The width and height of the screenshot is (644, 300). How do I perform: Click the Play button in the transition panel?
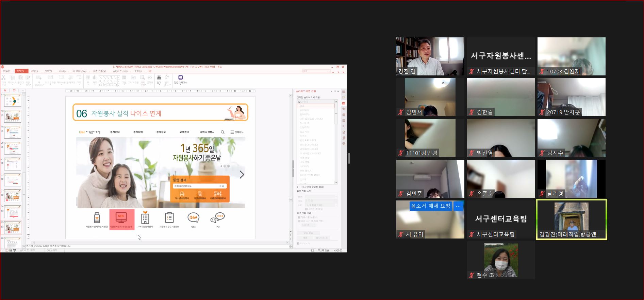[x=305, y=238]
